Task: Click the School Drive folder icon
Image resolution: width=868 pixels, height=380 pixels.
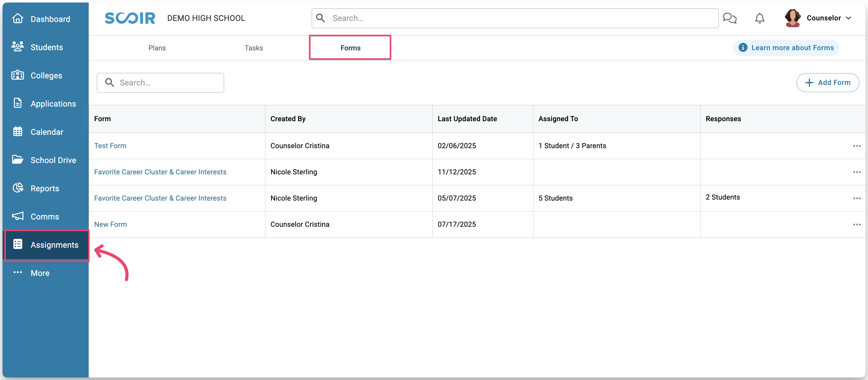Action: pos(18,160)
